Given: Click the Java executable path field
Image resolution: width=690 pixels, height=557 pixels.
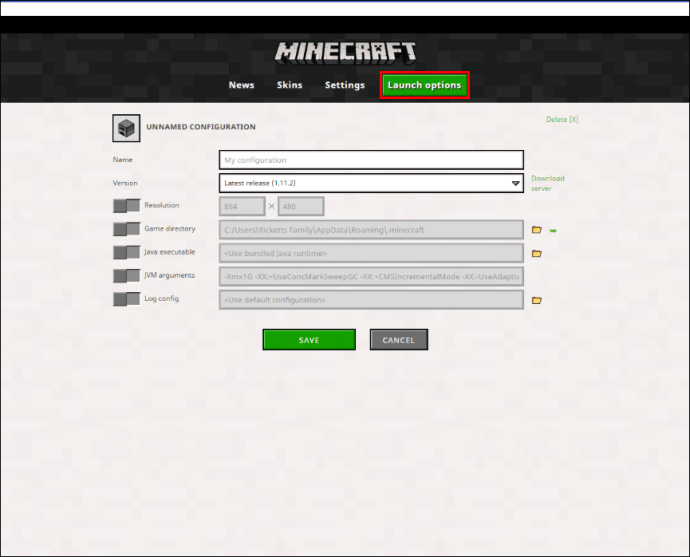Looking at the screenshot, I should 371,253.
